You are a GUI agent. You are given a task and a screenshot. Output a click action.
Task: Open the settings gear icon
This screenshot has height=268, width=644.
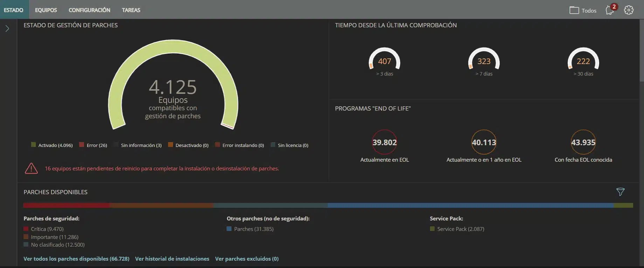coord(629,10)
